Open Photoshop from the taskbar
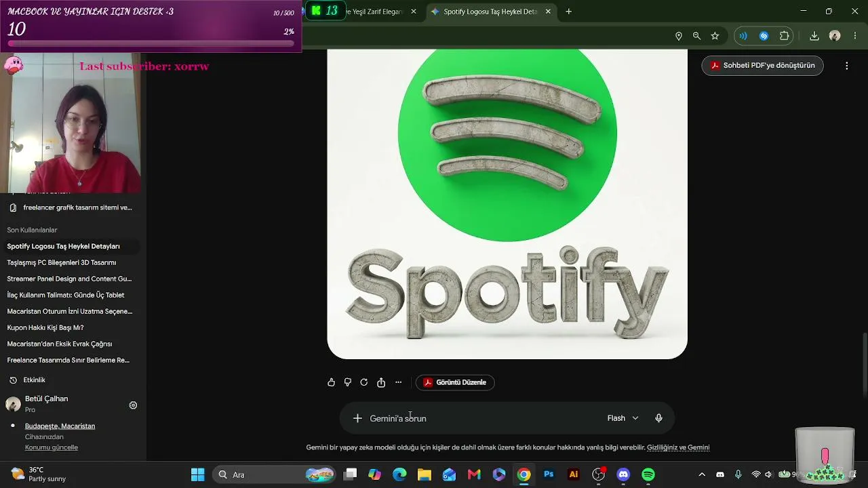The width and height of the screenshot is (868, 488). point(549,474)
